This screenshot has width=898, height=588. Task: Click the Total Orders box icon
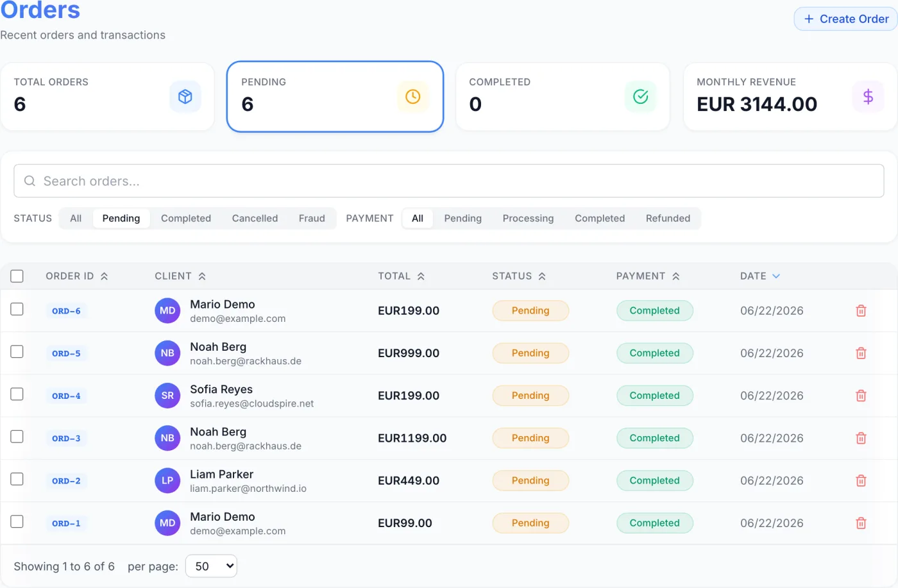pos(185,97)
